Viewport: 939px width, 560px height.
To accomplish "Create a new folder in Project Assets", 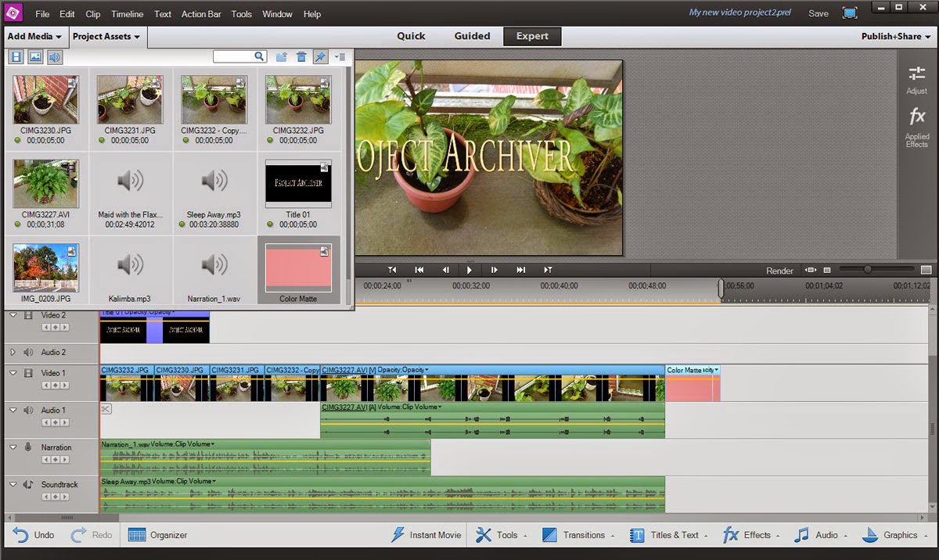I will (x=281, y=56).
